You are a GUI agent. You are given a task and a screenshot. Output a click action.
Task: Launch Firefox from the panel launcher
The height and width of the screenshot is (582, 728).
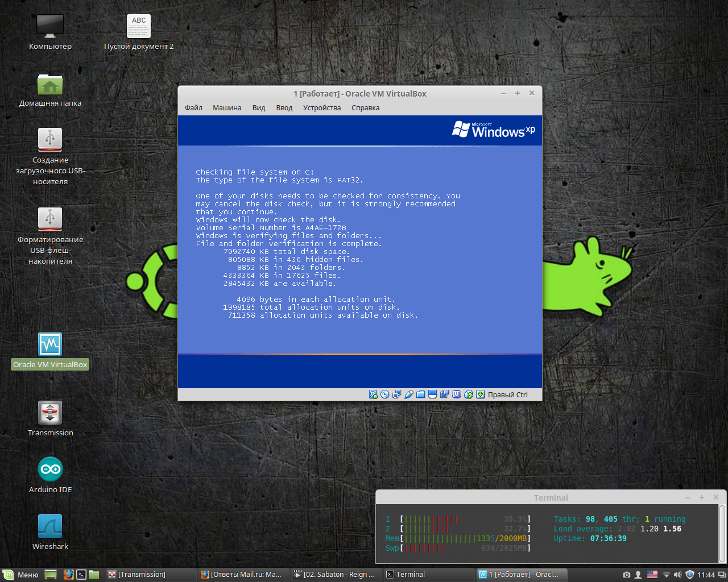[x=69, y=575]
